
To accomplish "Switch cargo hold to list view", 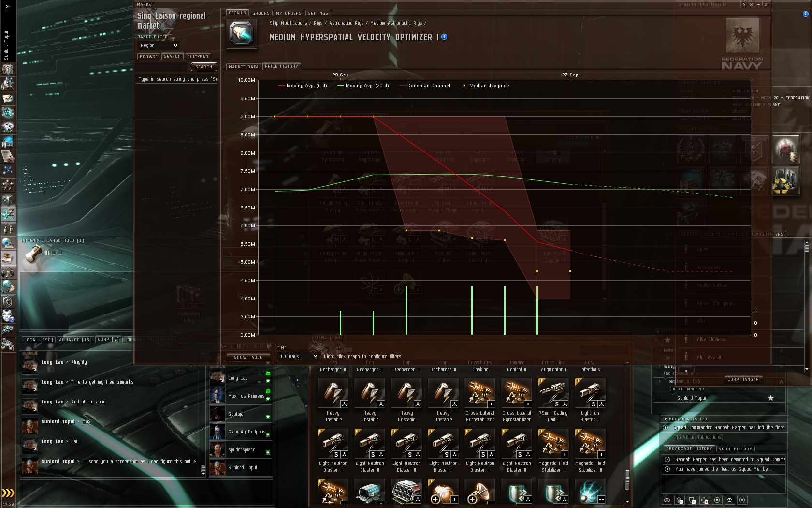I will 59,253.
